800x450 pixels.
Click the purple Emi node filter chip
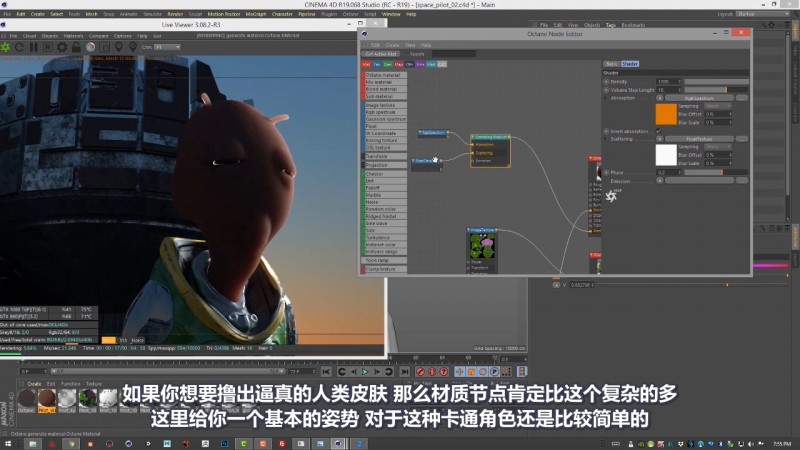click(x=420, y=64)
